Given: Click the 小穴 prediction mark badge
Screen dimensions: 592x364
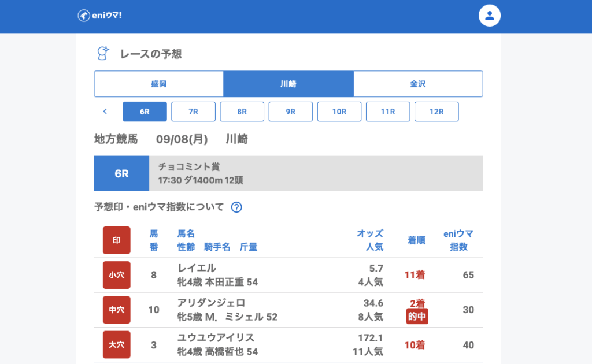Looking at the screenshot, I should pos(117,275).
